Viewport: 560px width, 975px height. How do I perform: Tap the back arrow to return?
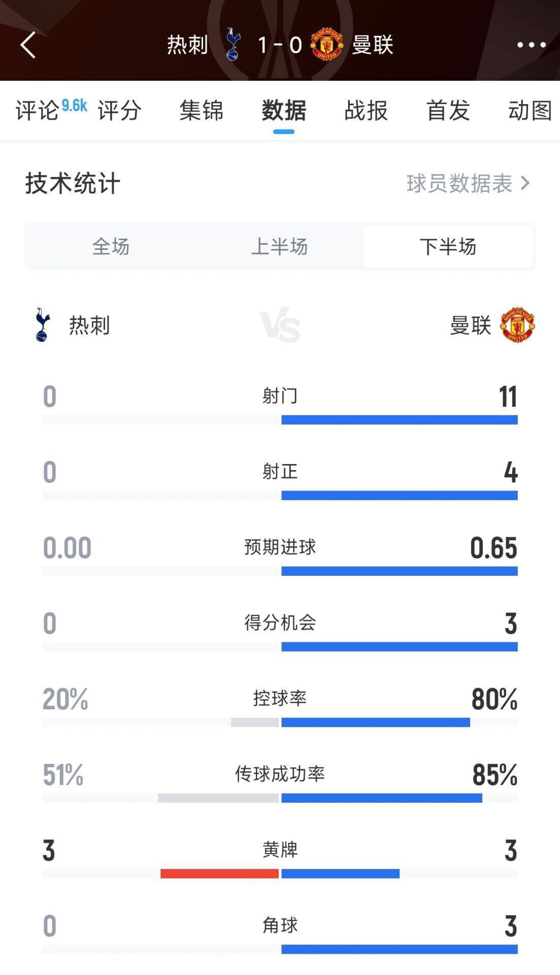coord(28,46)
